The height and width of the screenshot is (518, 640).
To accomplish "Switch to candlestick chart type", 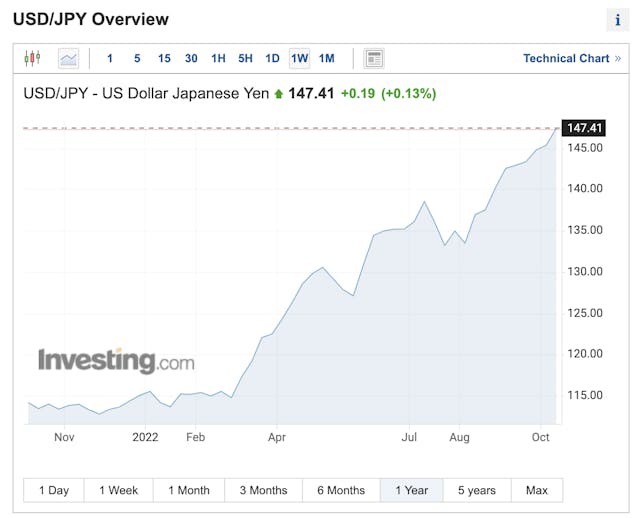I will [x=32, y=58].
